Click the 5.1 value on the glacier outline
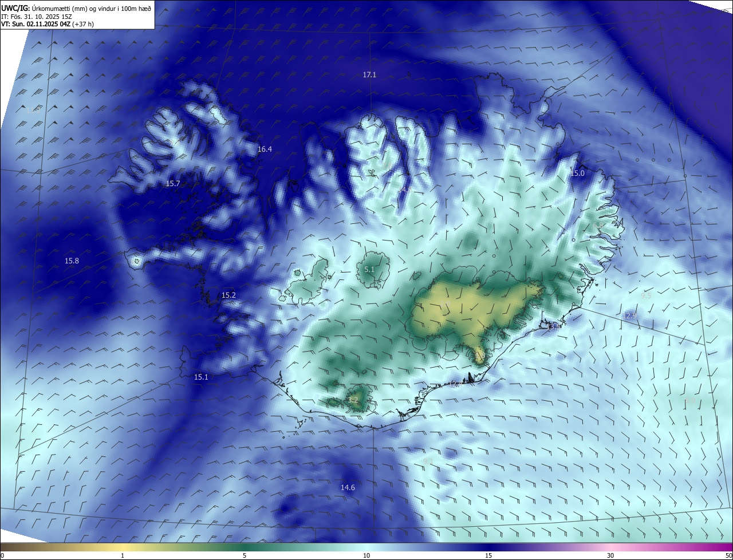Screen dimensions: 733x560 click(369, 270)
